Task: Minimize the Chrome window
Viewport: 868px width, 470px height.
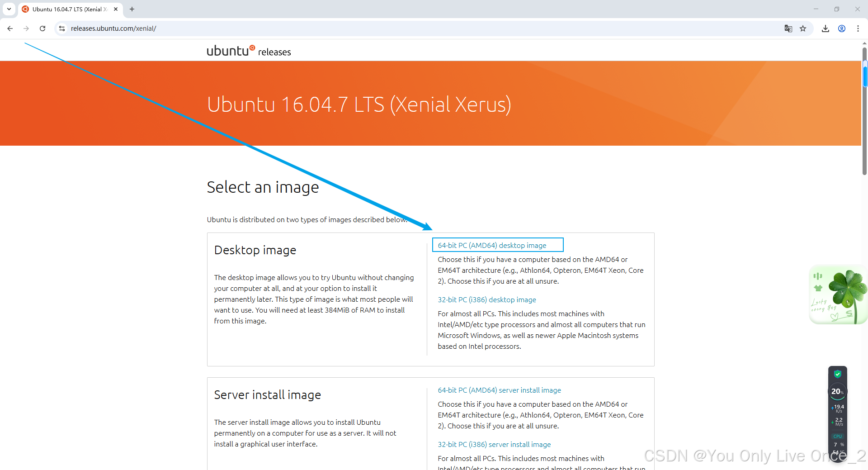Action: coord(816,9)
